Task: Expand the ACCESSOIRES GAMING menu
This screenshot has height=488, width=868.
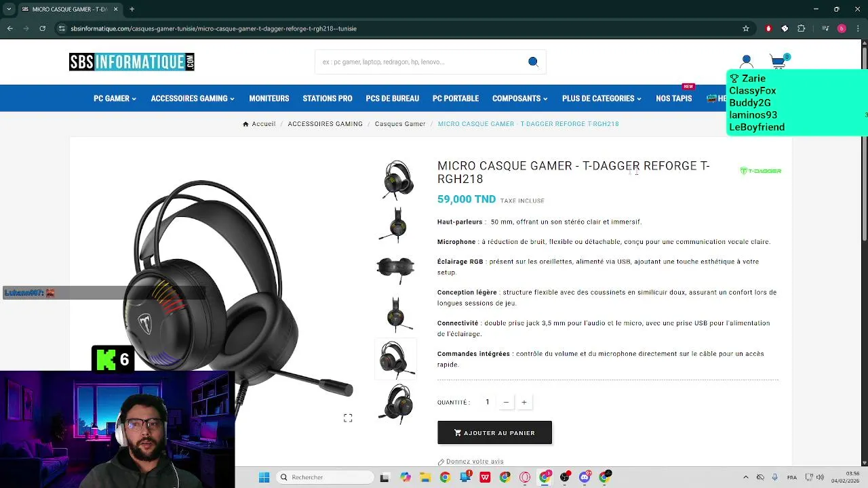Action: tap(193, 98)
